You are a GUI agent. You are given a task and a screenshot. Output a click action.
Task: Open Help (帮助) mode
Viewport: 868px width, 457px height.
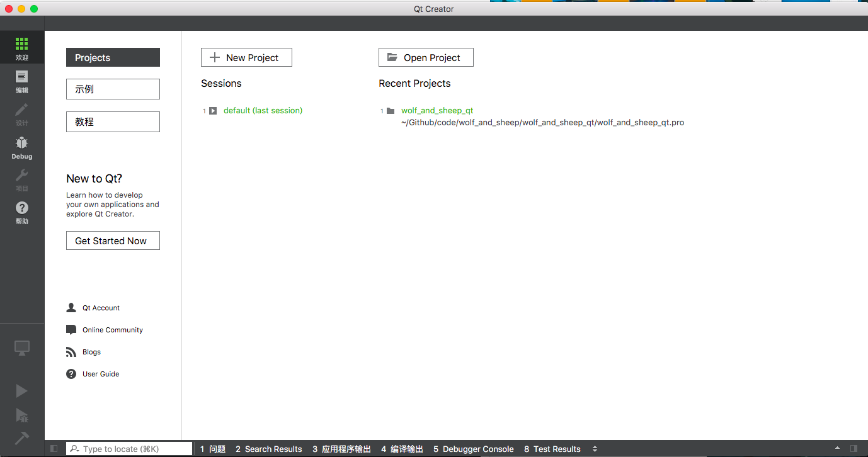click(22, 212)
